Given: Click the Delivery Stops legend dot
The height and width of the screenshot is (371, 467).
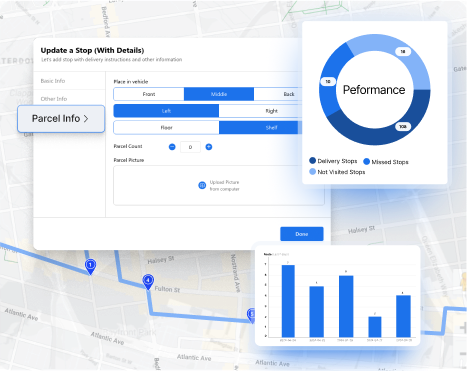Looking at the screenshot, I should 312,161.
